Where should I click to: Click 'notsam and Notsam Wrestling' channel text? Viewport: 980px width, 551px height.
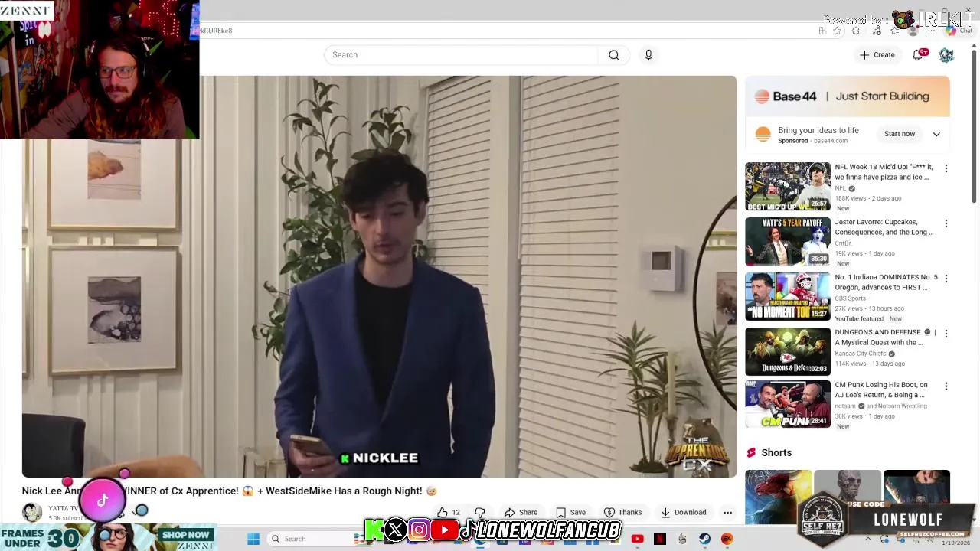[880, 406]
